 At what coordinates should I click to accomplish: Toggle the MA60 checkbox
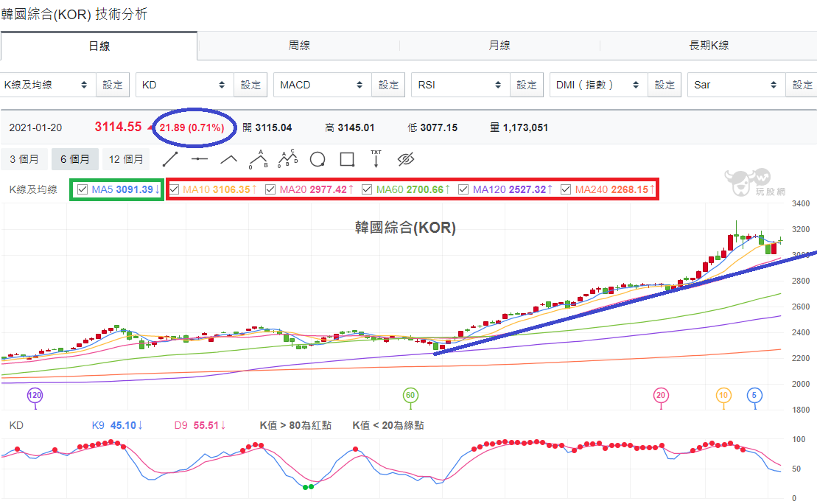(367, 189)
